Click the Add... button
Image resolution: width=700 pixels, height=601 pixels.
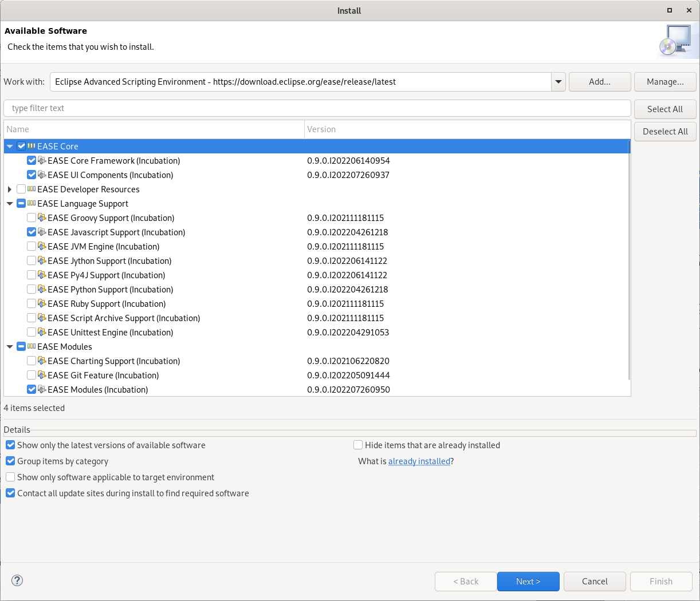click(x=600, y=82)
